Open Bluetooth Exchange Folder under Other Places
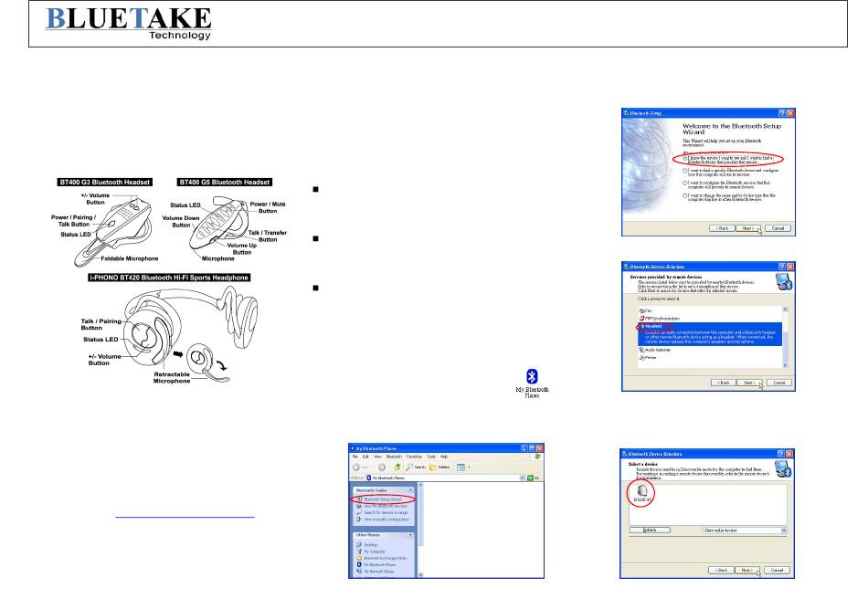Image resolution: width=868 pixels, height=609 pixels. 382,558
